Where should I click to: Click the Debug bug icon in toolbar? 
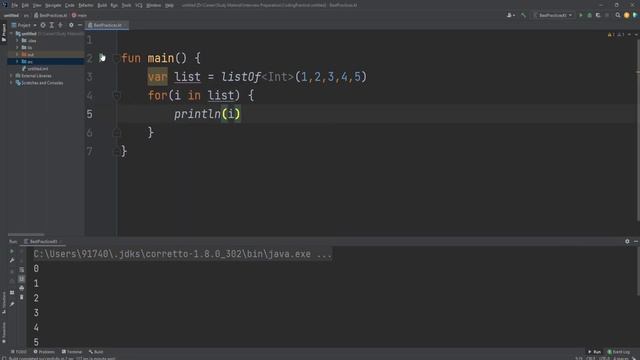589,15
